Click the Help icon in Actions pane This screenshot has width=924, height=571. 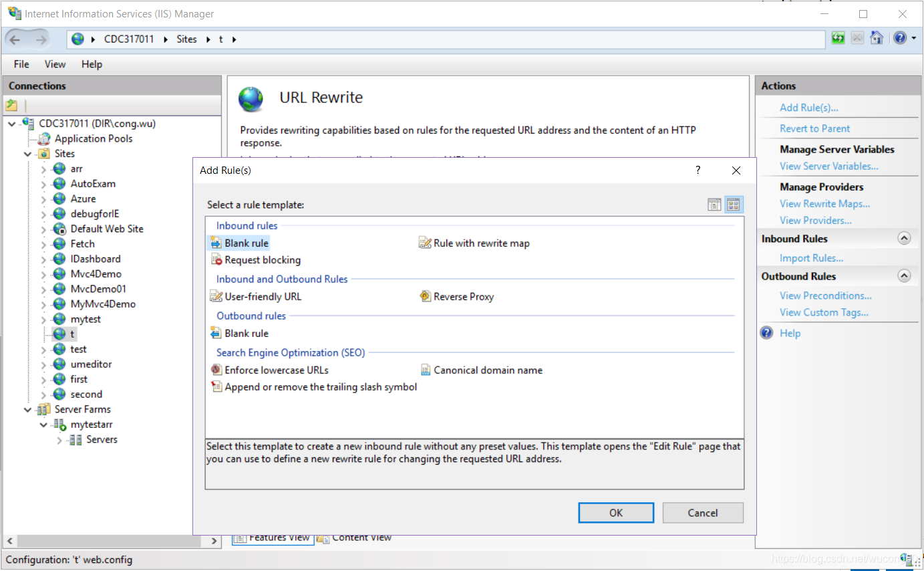(767, 333)
